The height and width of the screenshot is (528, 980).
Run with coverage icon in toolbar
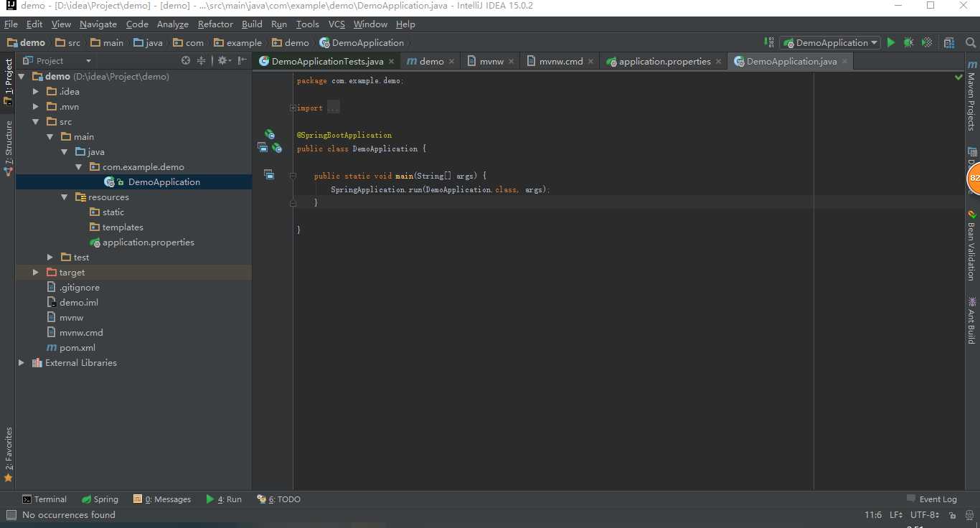coord(927,42)
